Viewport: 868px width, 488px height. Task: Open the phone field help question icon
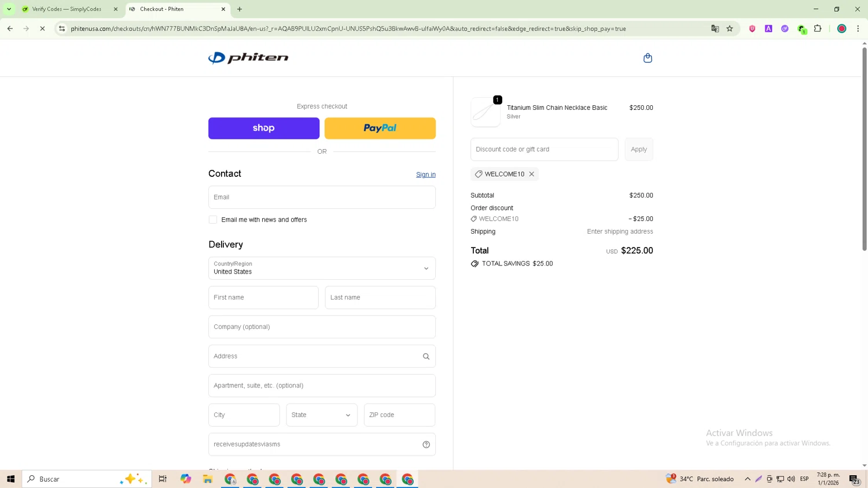(x=426, y=445)
